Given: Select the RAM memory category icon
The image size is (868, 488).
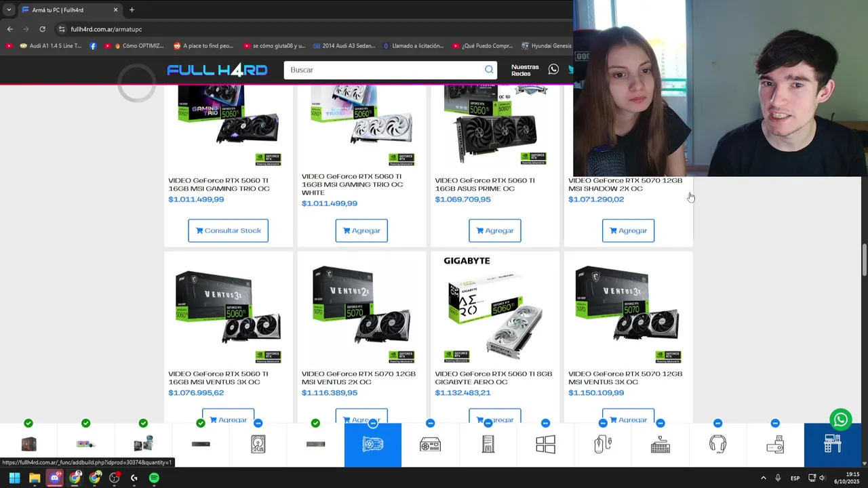Looking at the screenshot, I should tap(201, 445).
